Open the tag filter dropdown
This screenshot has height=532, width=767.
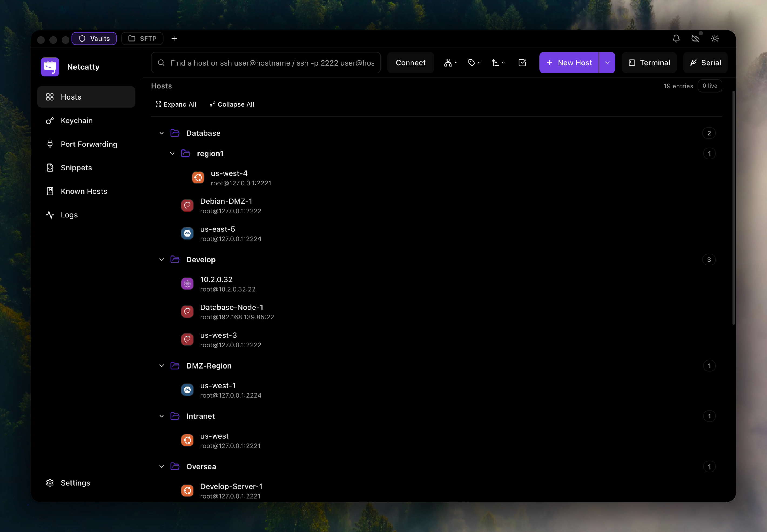coord(474,63)
